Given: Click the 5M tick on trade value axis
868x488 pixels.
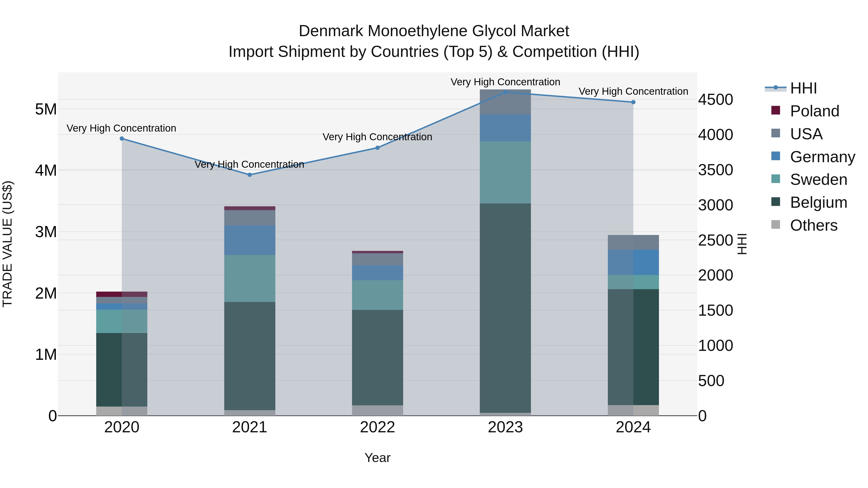Looking at the screenshot, I should (x=46, y=109).
